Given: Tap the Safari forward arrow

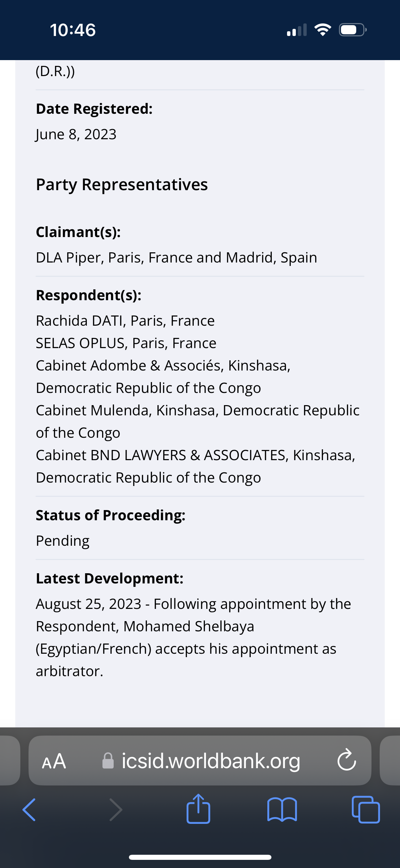Looking at the screenshot, I should [116, 810].
